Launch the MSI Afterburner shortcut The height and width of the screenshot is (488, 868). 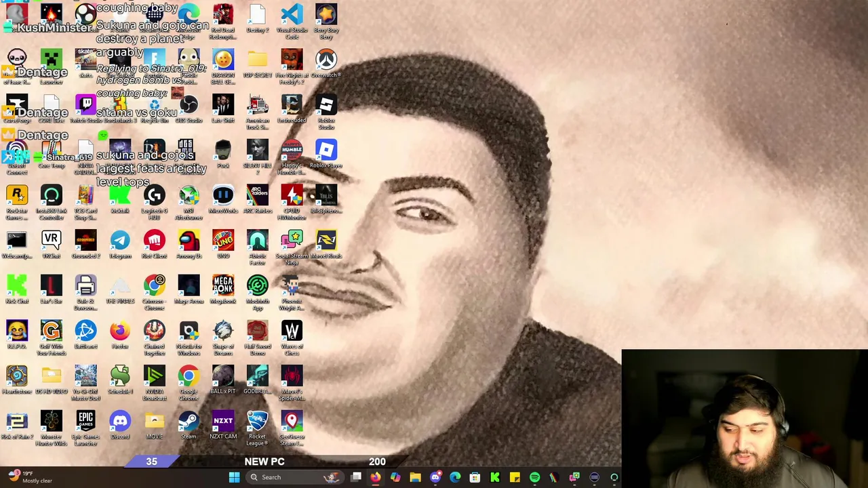(x=189, y=203)
